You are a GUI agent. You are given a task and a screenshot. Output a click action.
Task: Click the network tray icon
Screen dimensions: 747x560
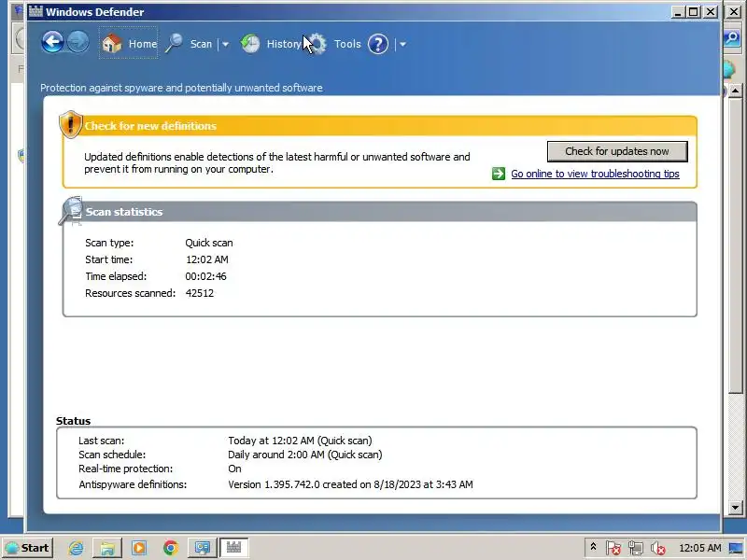click(636, 548)
